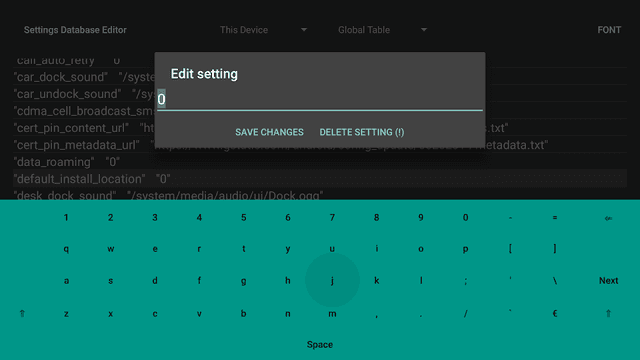Tap the semicolon key
The height and width of the screenshot is (360, 640).
(x=465, y=281)
